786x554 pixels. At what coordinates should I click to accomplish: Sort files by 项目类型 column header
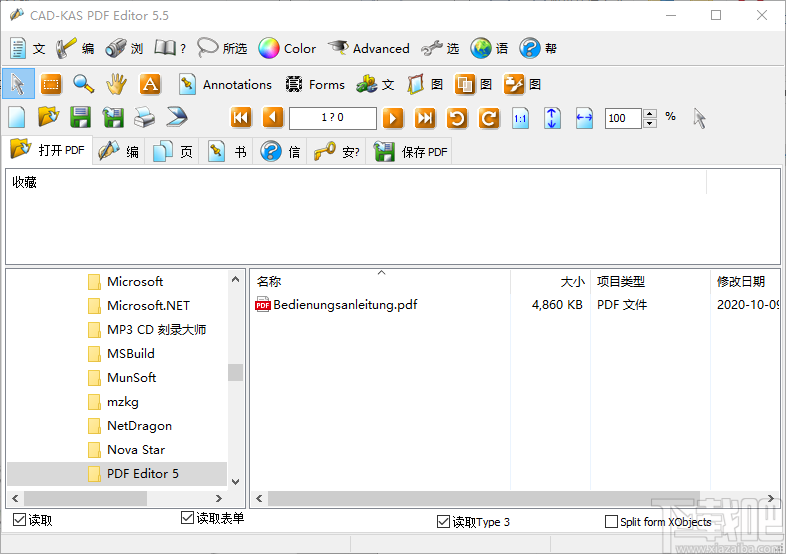tap(650, 281)
